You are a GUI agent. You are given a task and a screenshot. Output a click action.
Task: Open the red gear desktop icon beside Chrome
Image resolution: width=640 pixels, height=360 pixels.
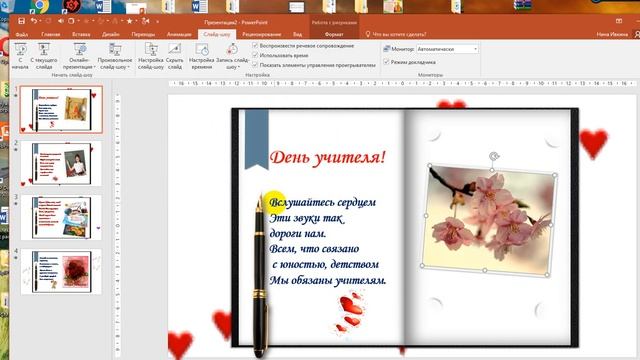pyautogui.click(x=72, y=6)
